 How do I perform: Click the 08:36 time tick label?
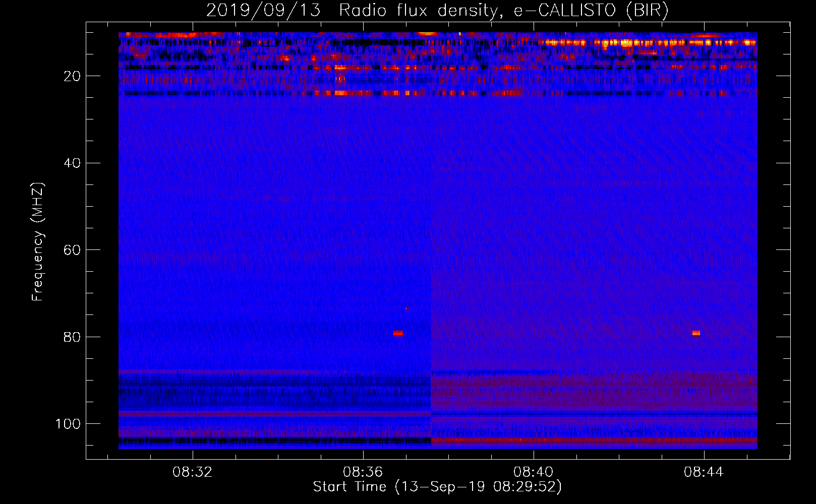pyautogui.click(x=363, y=472)
